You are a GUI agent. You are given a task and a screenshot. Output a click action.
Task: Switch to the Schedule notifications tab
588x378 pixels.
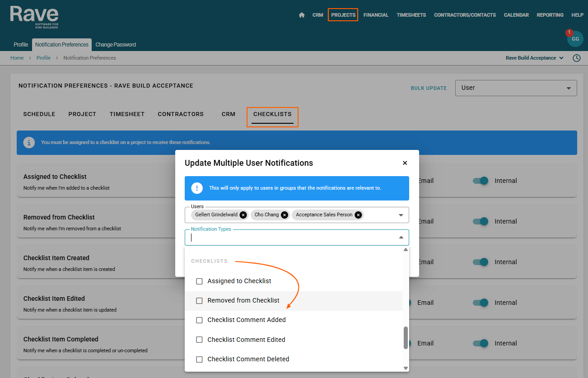pos(39,114)
